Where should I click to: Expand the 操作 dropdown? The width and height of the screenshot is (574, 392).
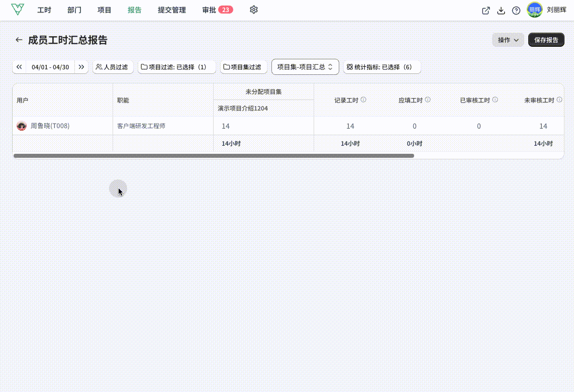point(508,40)
